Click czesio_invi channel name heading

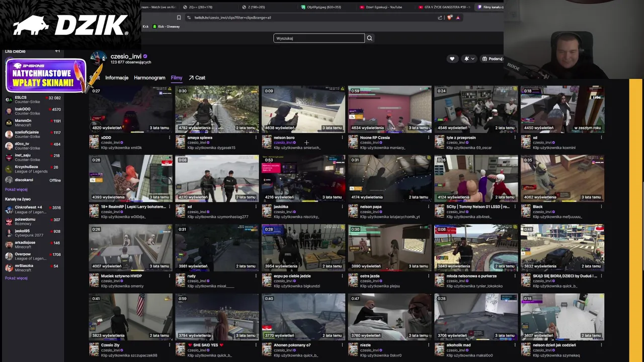126,56
